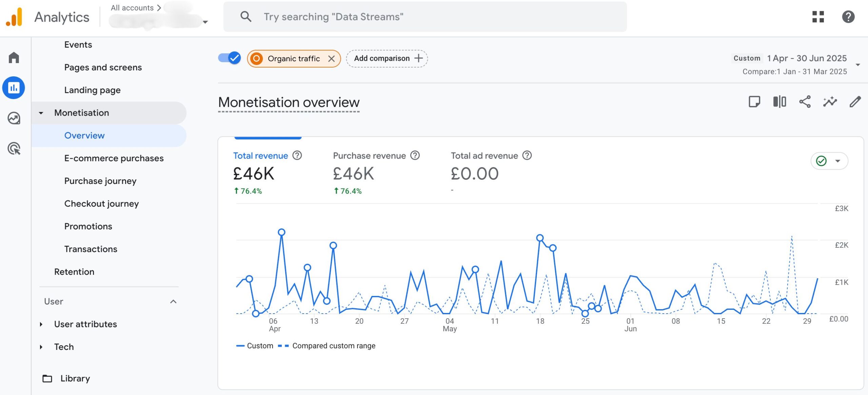Click the Add comparison button
The image size is (868, 395).
coord(387,58)
